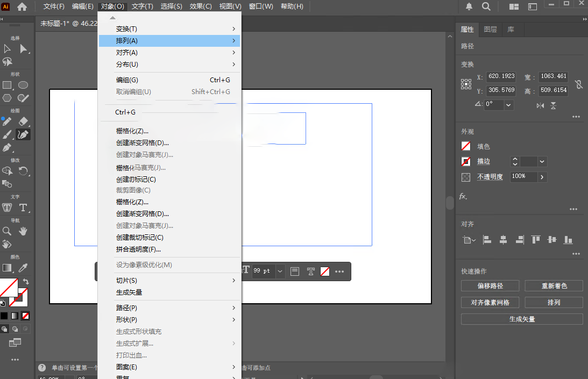
Task: Select the Selection arrow tool
Action: pos(7,49)
